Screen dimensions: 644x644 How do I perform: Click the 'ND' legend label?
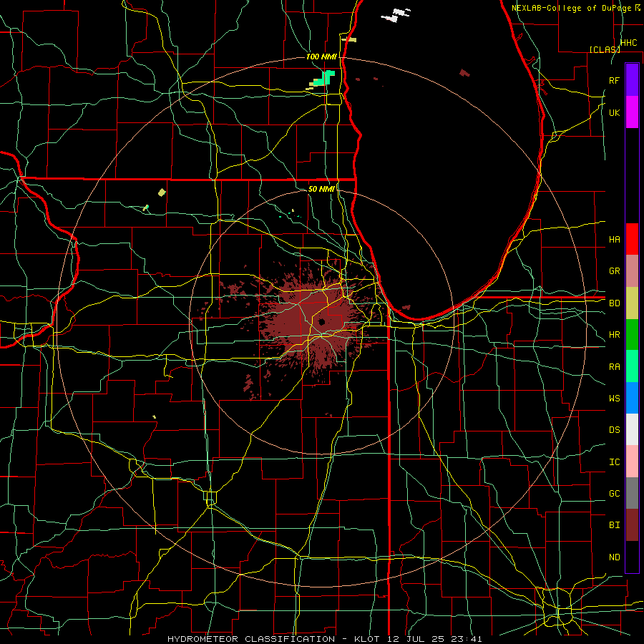614,557
